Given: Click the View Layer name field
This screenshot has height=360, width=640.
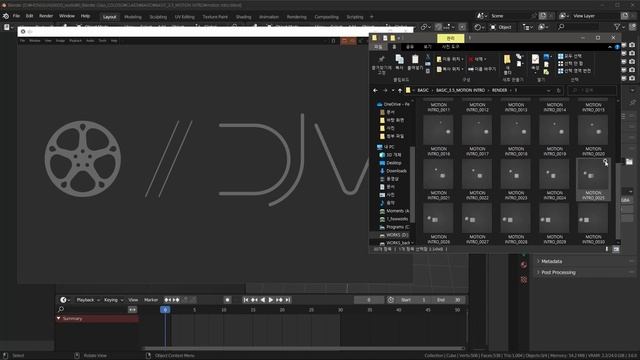Looking at the screenshot, I should tap(595, 16).
